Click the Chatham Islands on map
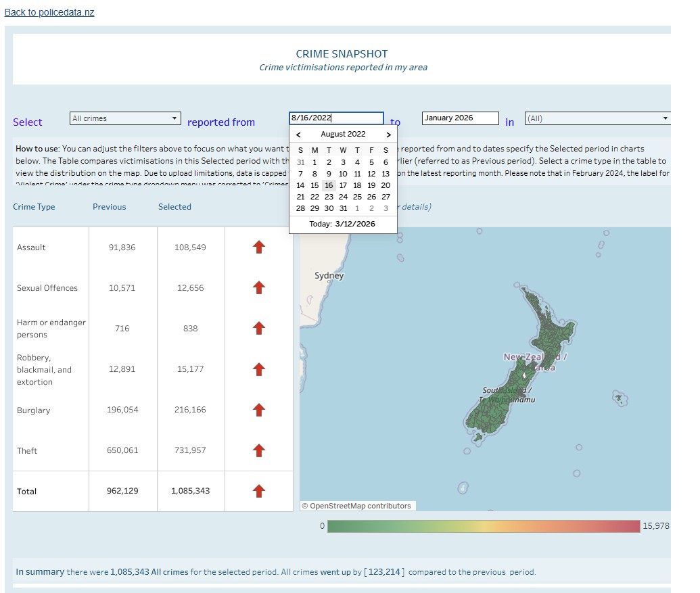The height and width of the screenshot is (593, 700). pyautogui.click(x=620, y=398)
